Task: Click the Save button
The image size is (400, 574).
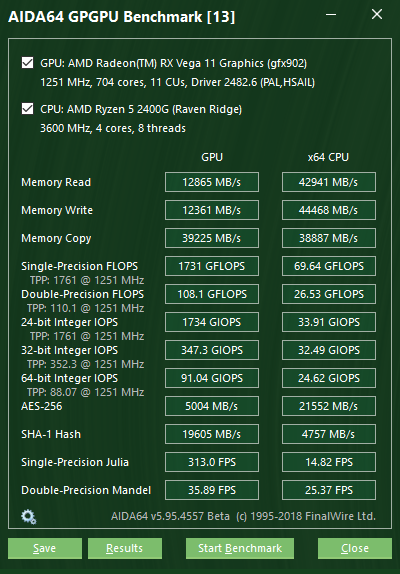Action: coord(45,548)
